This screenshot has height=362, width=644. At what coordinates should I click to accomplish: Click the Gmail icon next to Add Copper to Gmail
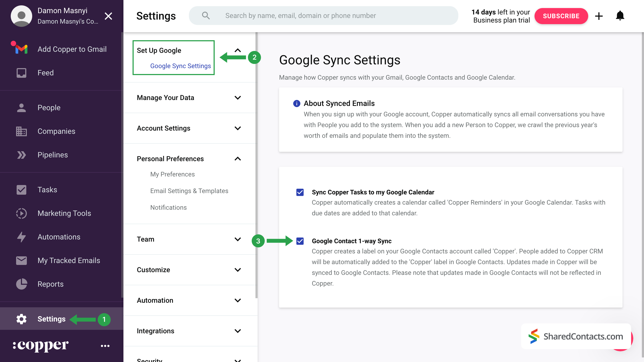pyautogui.click(x=21, y=49)
